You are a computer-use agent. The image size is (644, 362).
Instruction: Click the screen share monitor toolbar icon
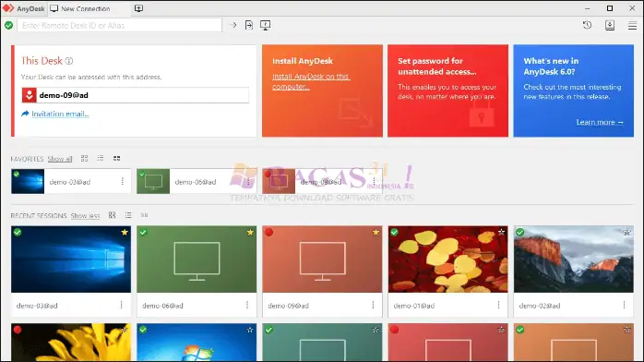point(266,25)
